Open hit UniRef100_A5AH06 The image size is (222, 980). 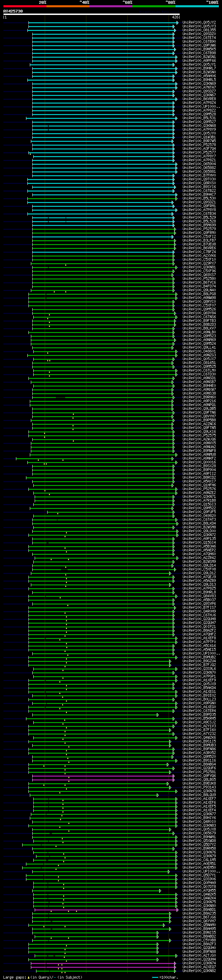pos(199,76)
